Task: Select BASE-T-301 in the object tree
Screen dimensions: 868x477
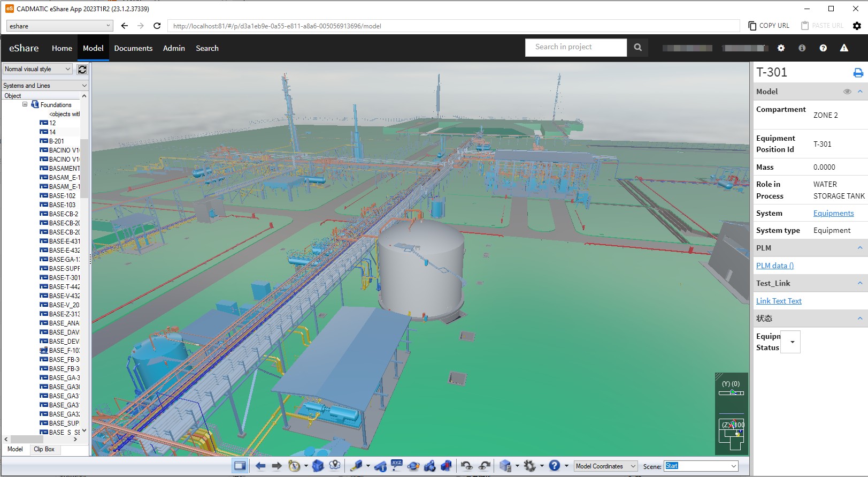Action: pos(60,278)
